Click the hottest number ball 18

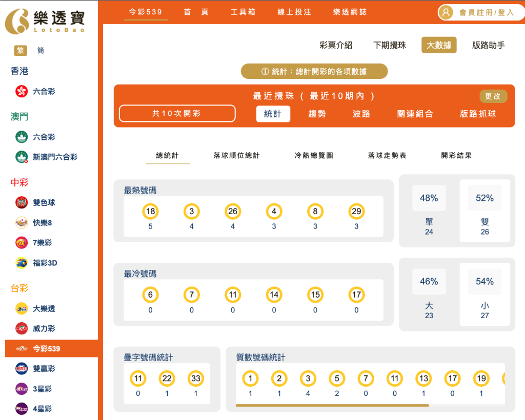pyautogui.click(x=151, y=211)
